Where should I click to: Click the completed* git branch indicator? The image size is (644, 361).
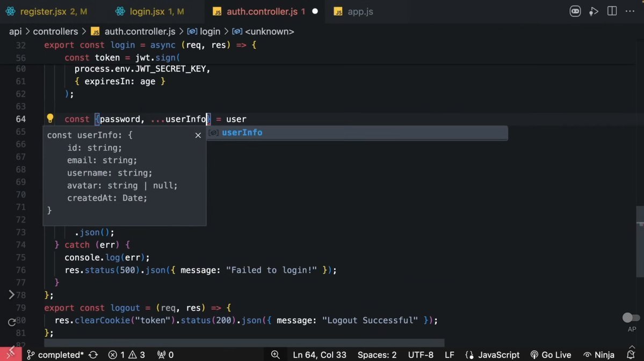pyautogui.click(x=55, y=355)
